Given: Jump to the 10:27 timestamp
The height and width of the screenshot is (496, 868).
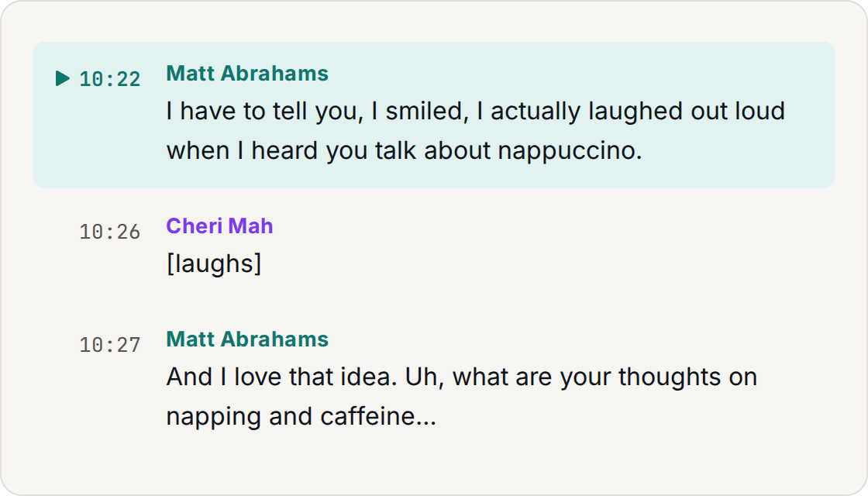Looking at the screenshot, I should tap(109, 345).
